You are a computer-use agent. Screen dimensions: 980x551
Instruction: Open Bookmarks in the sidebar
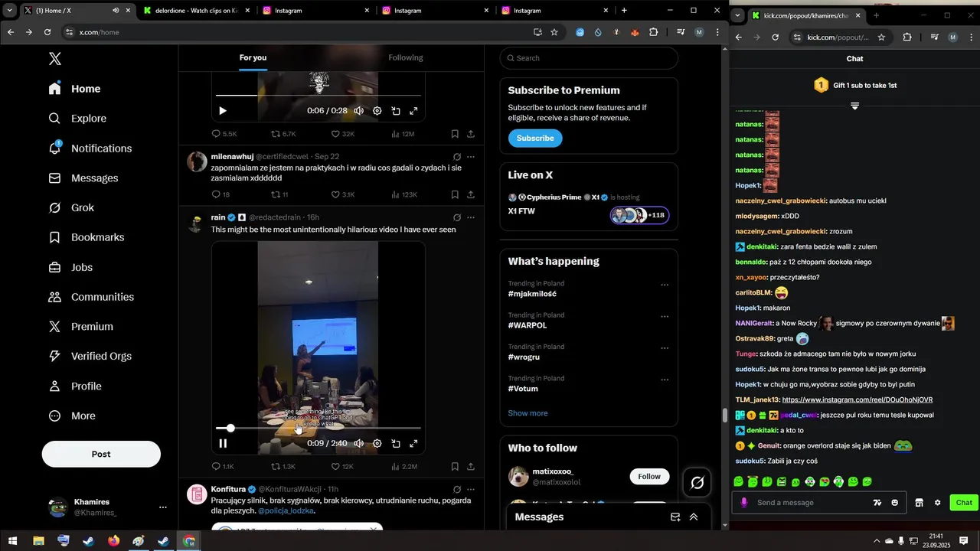click(86, 238)
